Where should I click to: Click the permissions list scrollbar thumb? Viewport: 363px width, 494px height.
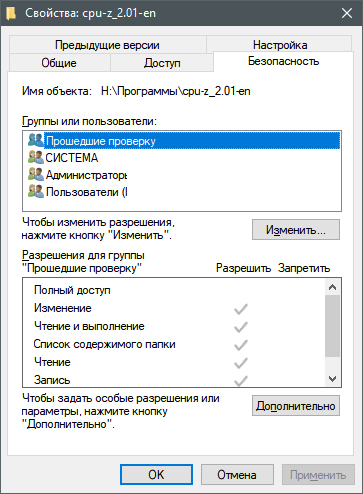point(332,326)
